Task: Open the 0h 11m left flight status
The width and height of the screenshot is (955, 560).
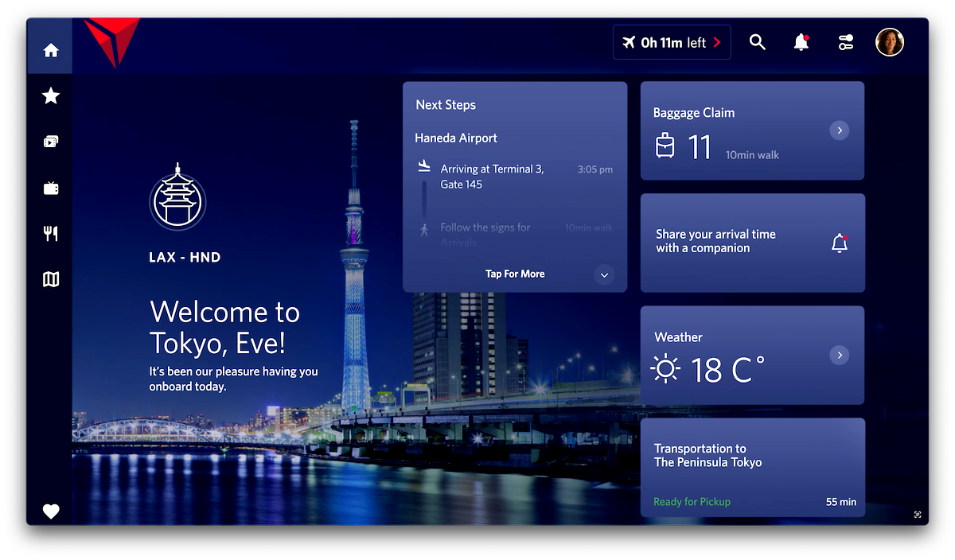Action: click(671, 41)
